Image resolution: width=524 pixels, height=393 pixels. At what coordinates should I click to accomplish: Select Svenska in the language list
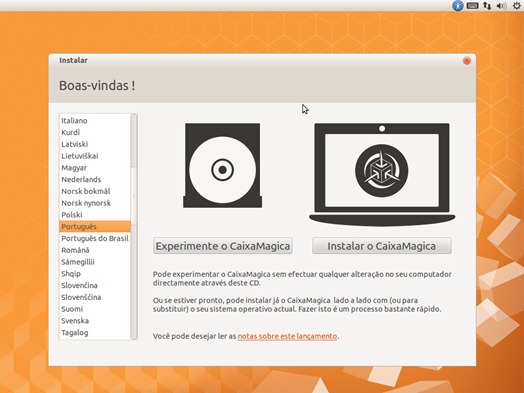coord(95,321)
